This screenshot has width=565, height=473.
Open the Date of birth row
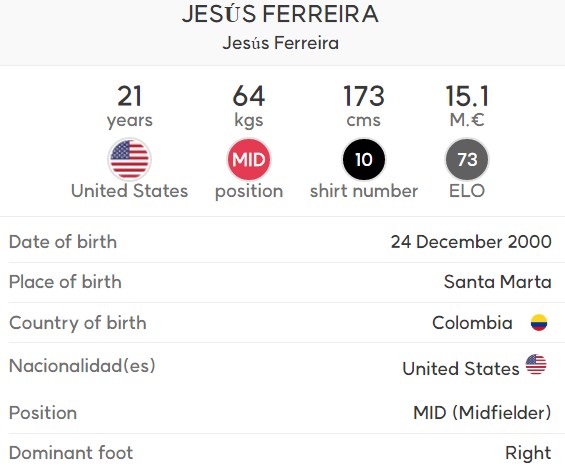click(x=280, y=242)
